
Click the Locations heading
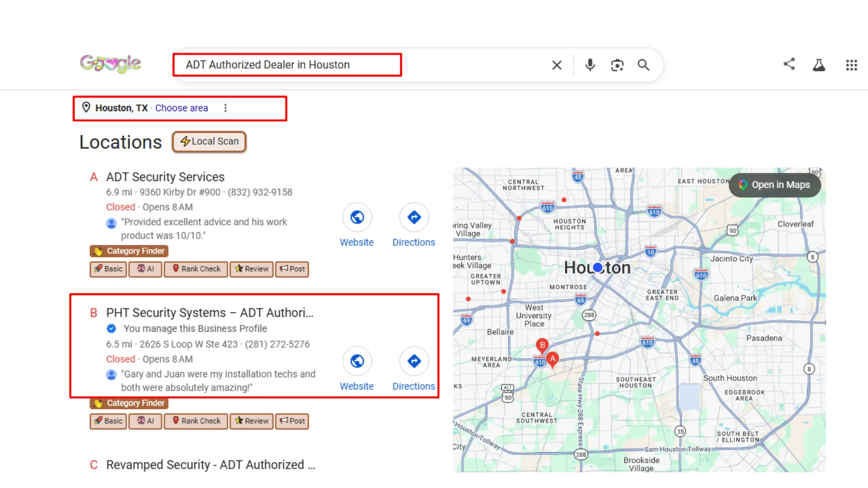[120, 142]
